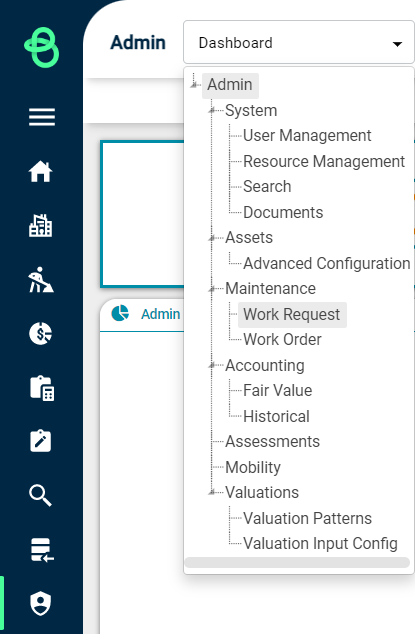
Task: Collapse the System tree node
Action: (x=212, y=110)
